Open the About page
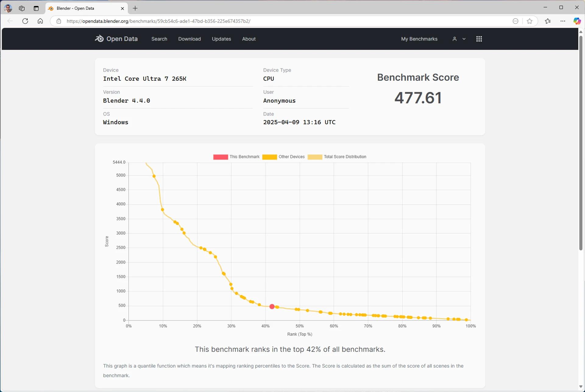 point(249,39)
